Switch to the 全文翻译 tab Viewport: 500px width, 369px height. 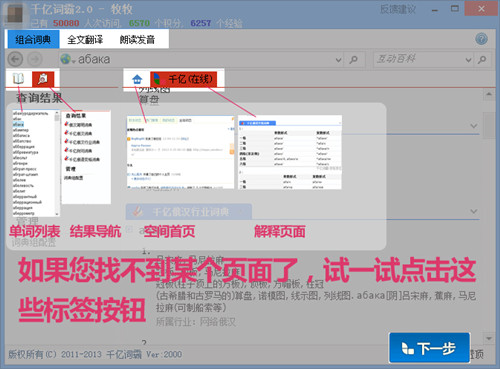85,40
